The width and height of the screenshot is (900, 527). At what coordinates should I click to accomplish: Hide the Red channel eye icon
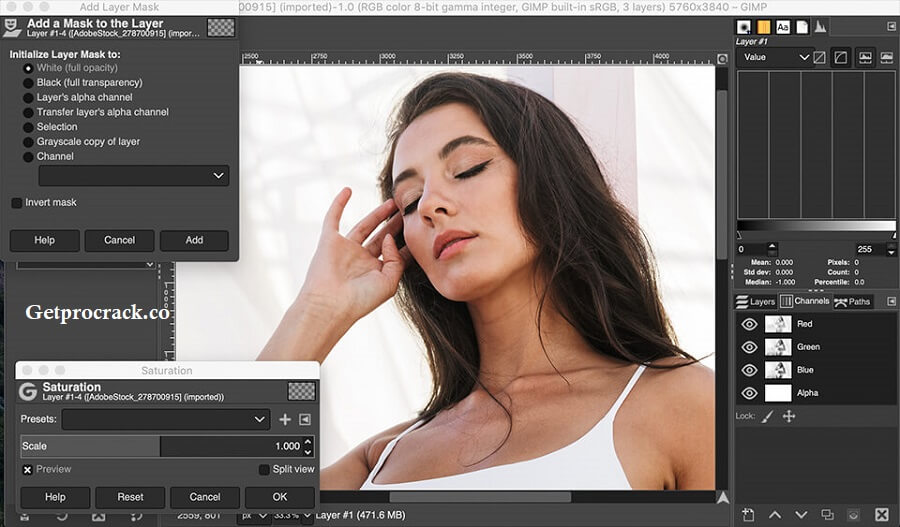pos(749,324)
